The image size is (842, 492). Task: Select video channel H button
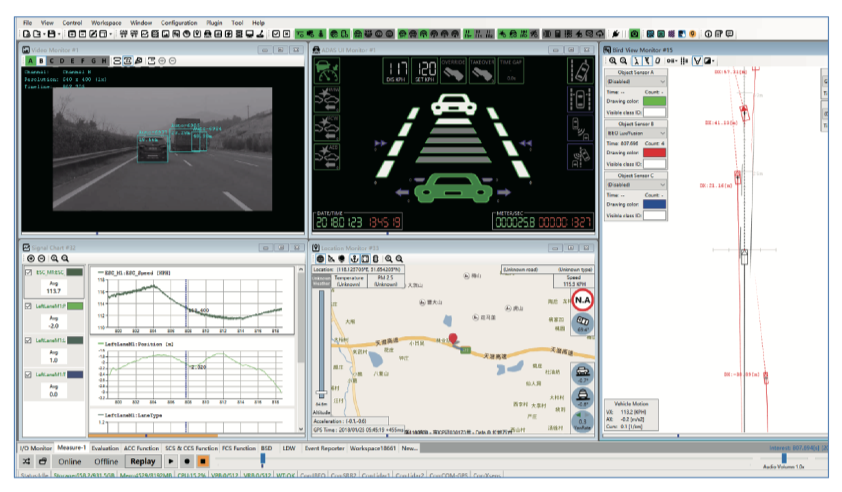pyautogui.click(x=104, y=61)
